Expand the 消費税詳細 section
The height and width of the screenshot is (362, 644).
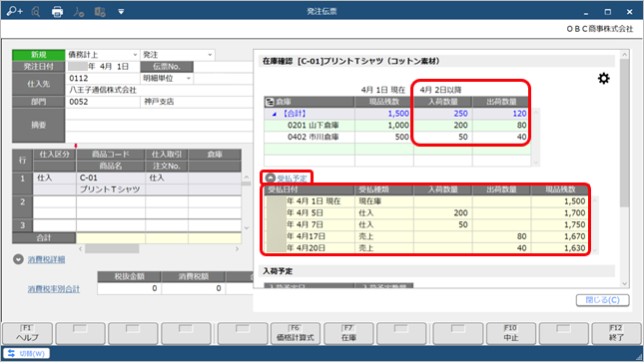18,259
